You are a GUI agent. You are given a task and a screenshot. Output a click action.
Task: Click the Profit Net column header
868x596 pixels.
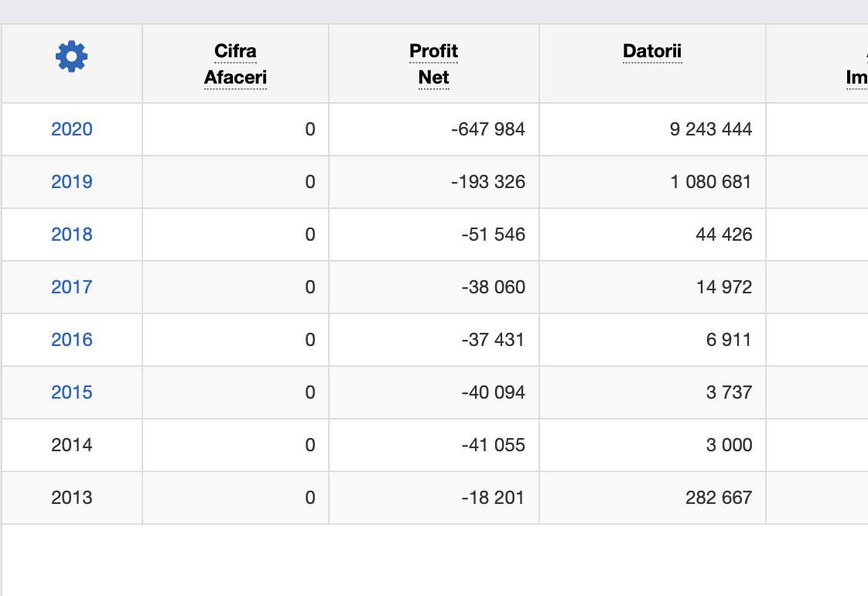[x=433, y=64]
